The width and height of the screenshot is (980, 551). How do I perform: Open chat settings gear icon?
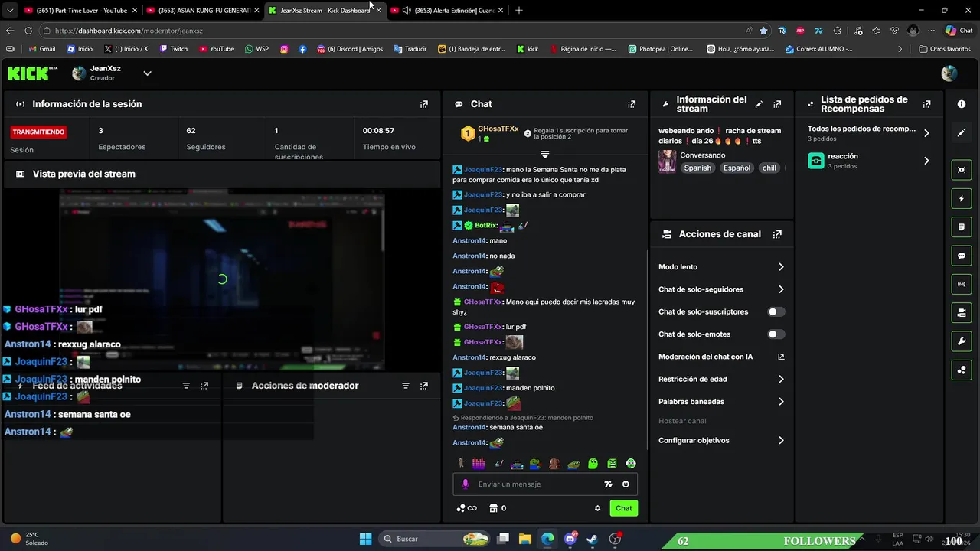pos(598,508)
